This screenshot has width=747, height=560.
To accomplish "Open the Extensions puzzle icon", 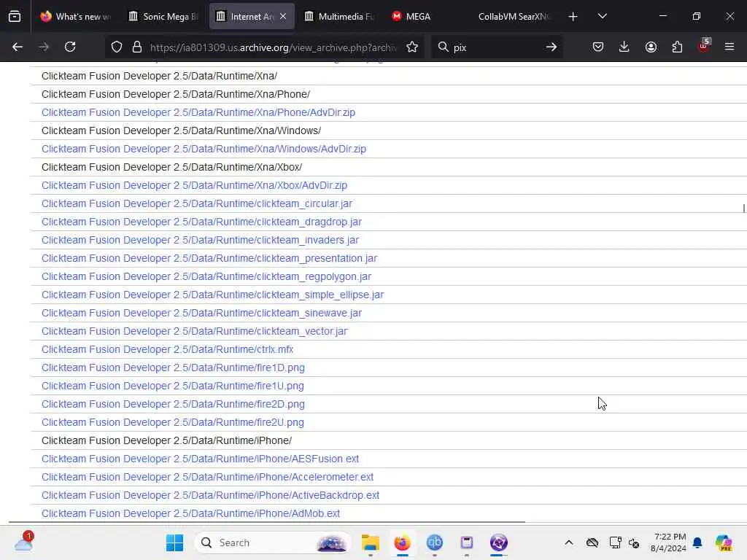I will point(677,47).
